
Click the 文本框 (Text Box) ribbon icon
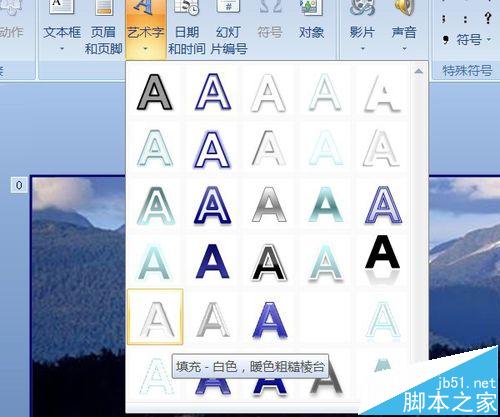pos(62,8)
